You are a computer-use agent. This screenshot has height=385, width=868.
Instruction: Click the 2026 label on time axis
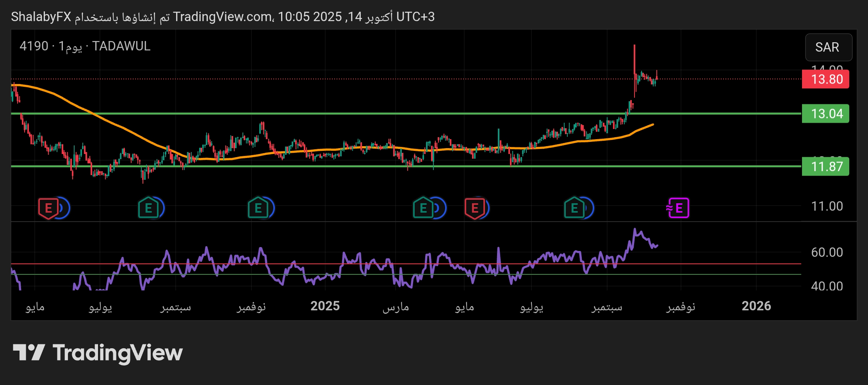(756, 306)
